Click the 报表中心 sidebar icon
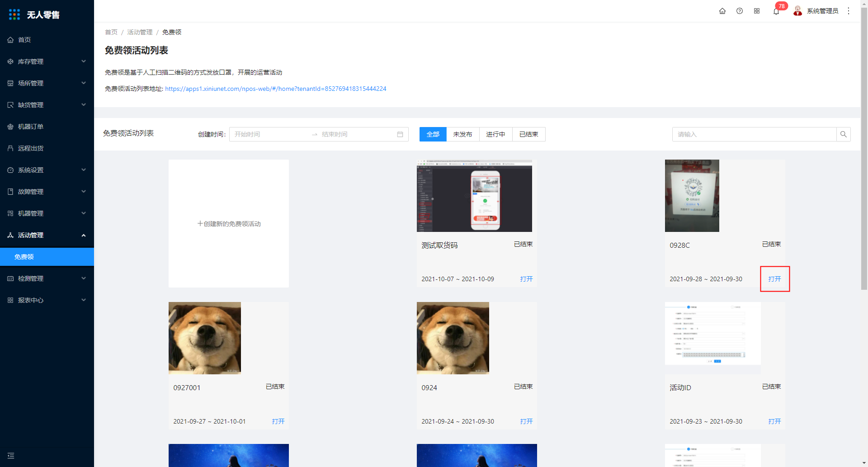This screenshot has width=868, height=467. [10, 300]
